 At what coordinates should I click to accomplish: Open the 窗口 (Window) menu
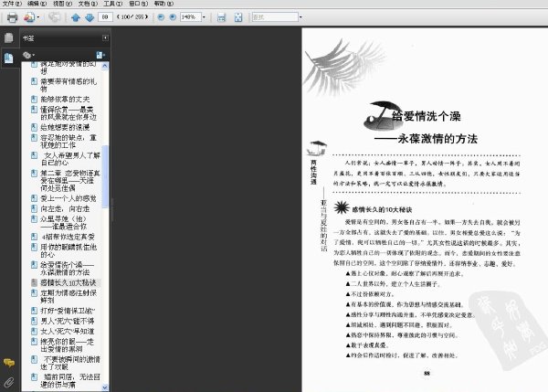coord(139,4)
